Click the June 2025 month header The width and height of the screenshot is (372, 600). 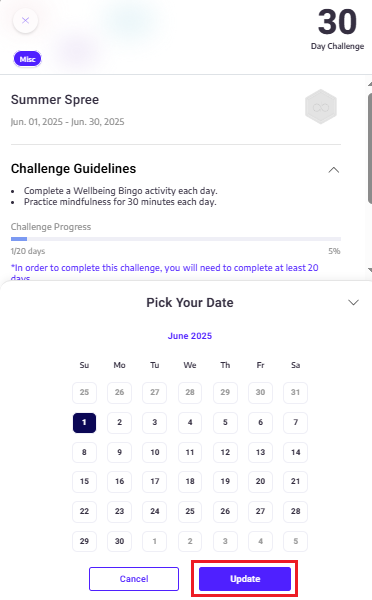(190, 336)
